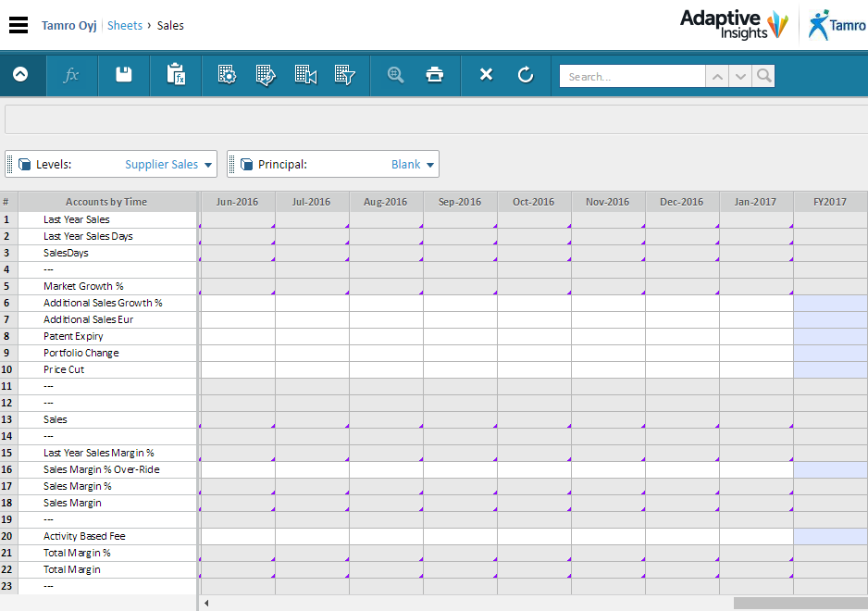Click the Levels cube icon
Image resolution: width=868 pixels, height=611 pixels.
coord(24,165)
